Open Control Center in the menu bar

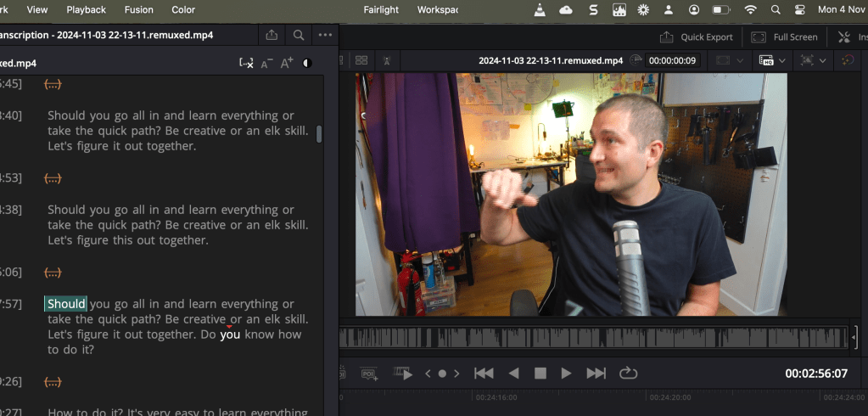(x=800, y=9)
